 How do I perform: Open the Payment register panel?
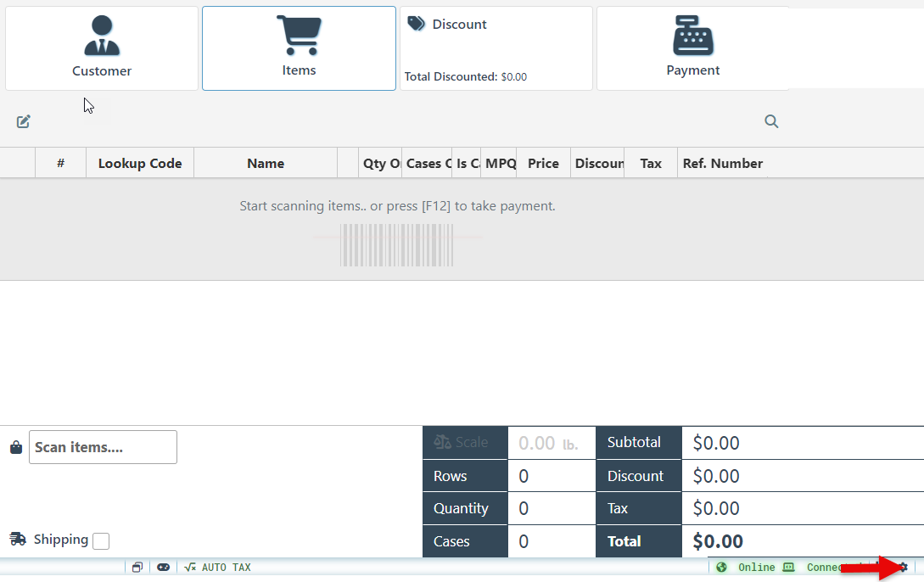[x=692, y=48]
